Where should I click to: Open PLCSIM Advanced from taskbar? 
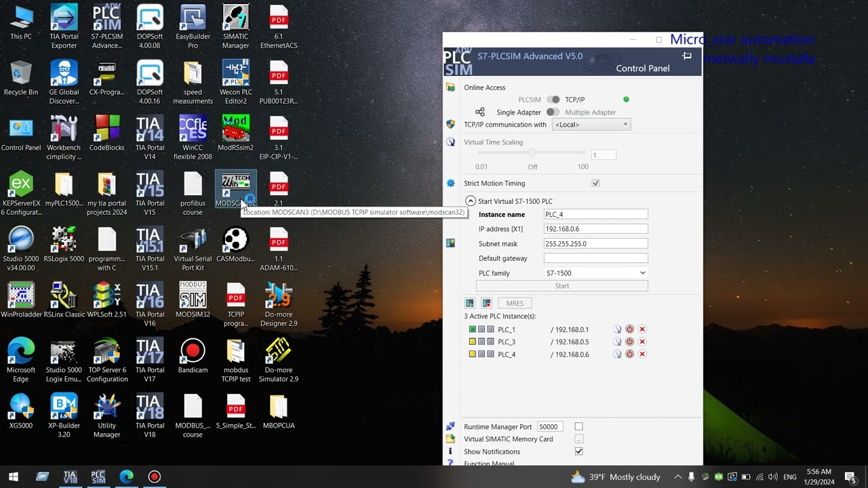click(x=98, y=476)
